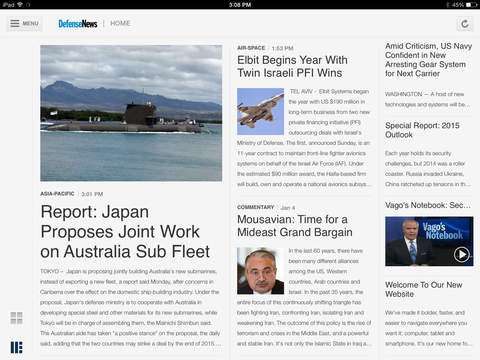Open 'Welcome To Our New Website' article

[423, 289]
